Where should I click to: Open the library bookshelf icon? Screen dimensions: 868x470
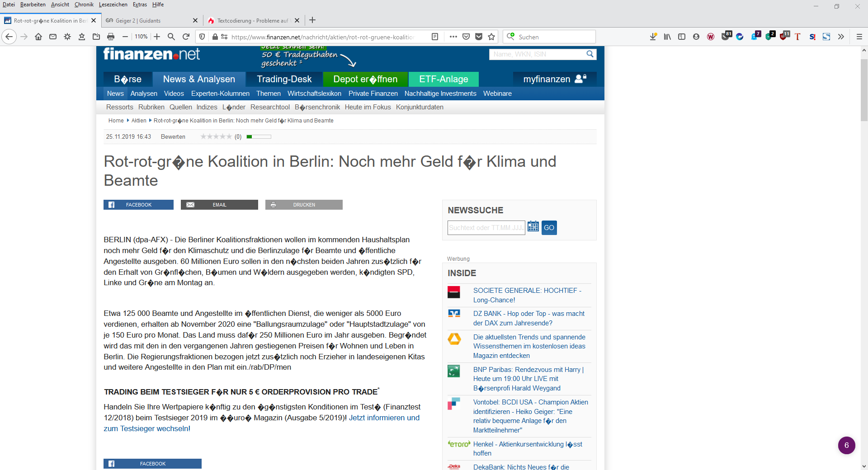tap(667, 37)
